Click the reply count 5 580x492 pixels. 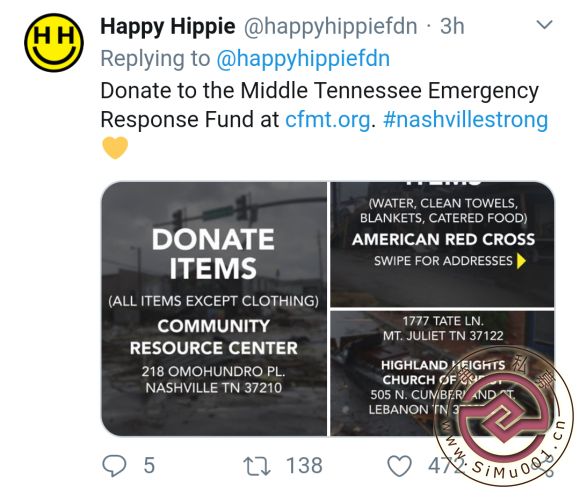149,465
